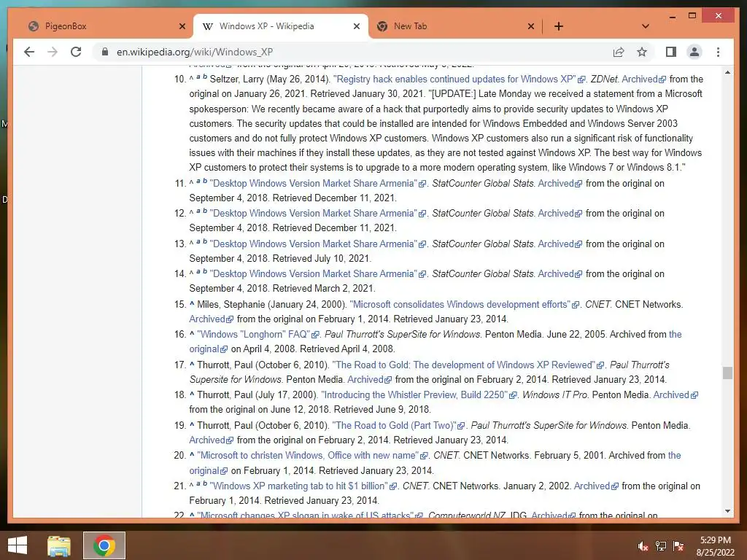The height and width of the screenshot is (560, 747).
Task: Open the Chrome profile avatar
Action: (694, 52)
